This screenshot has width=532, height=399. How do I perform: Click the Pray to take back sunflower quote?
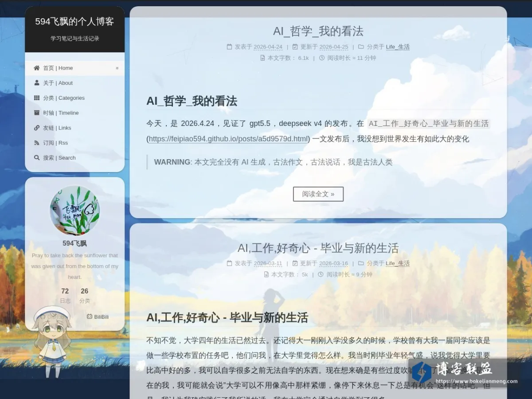coord(74,266)
